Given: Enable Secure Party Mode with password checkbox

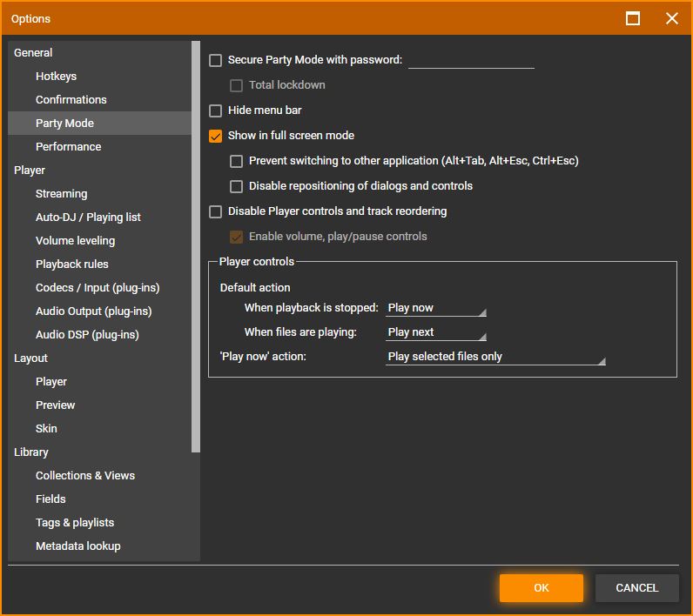Looking at the screenshot, I should point(216,61).
